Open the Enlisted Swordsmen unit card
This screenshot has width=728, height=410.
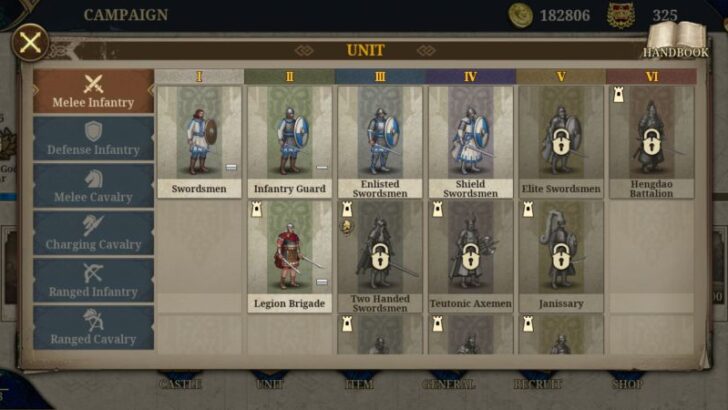pyautogui.click(x=380, y=142)
